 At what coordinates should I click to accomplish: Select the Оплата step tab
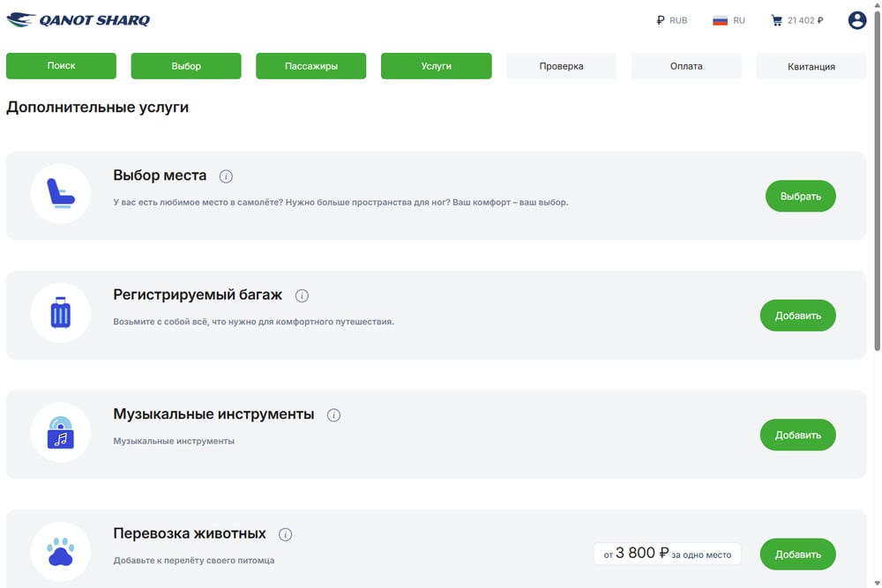[x=686, y=66]
